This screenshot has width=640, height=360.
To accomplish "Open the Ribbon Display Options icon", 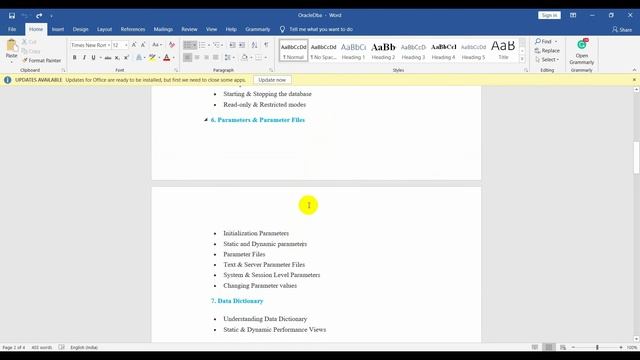I will 573,16.
